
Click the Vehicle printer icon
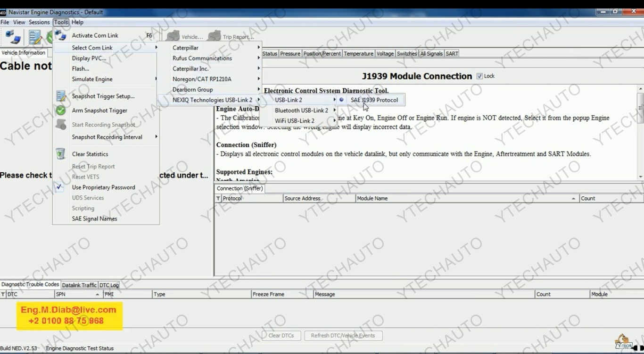pyautogui.click(x=173, y=35)
